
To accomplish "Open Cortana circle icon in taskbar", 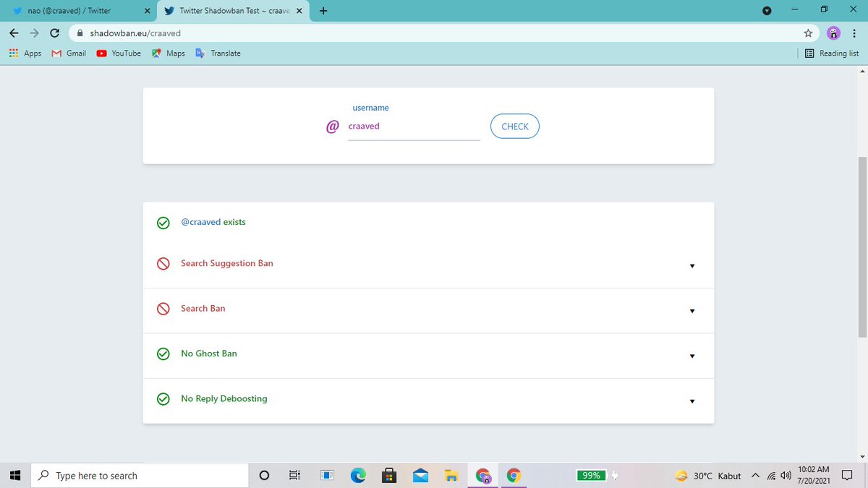I will click(264, 475).
